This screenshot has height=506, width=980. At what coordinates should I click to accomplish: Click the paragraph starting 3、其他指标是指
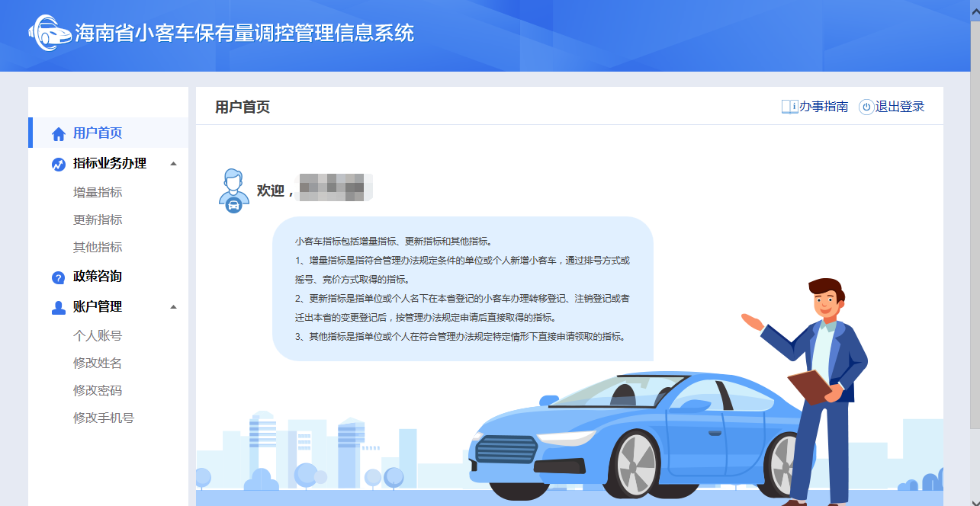(460, 336)
